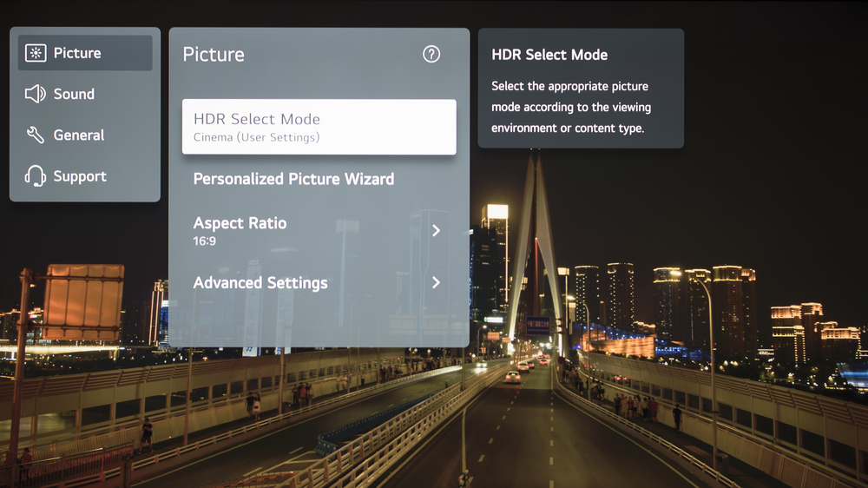Viewport: 868px width, 488px height.
Task: Go to the General settings label
Action: (x=78, y=135)
